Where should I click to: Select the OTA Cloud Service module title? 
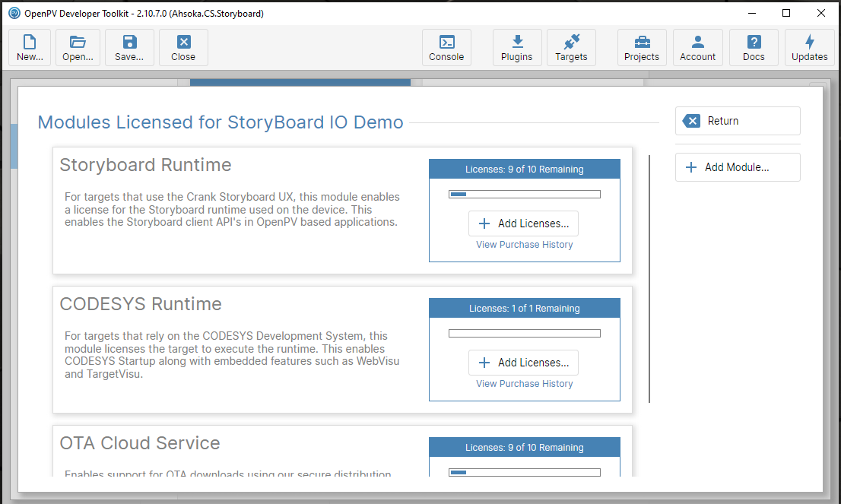pyautogui.click(x=139, y=443)
